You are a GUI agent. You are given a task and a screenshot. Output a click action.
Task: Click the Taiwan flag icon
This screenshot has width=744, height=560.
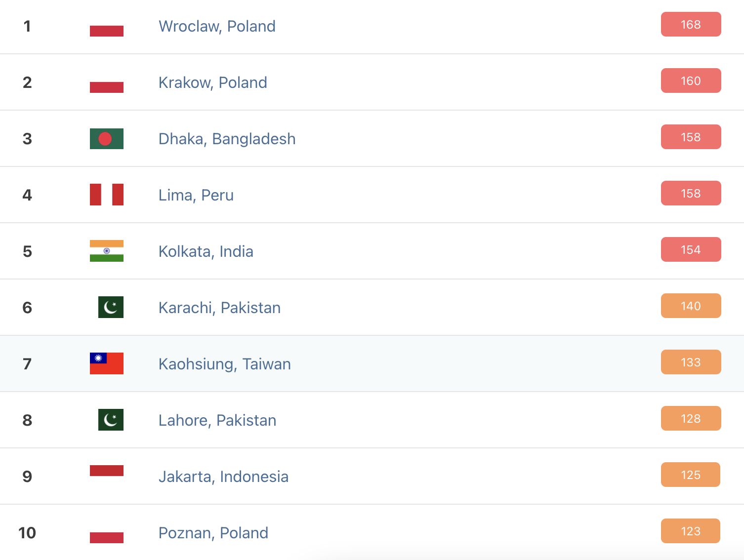click(106, 363)
